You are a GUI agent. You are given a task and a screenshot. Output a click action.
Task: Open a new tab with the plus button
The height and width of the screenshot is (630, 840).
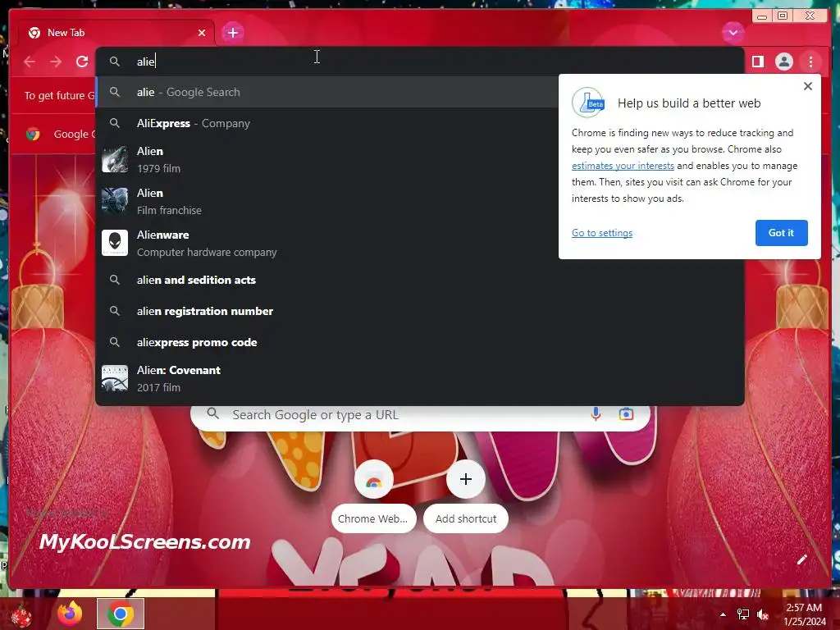point(232,33)
